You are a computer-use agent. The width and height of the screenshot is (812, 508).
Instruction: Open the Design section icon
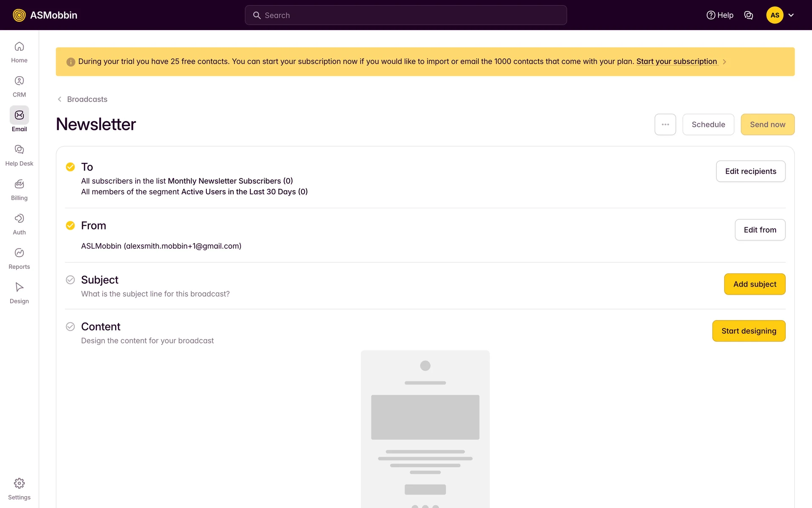[x=19, y=287]
